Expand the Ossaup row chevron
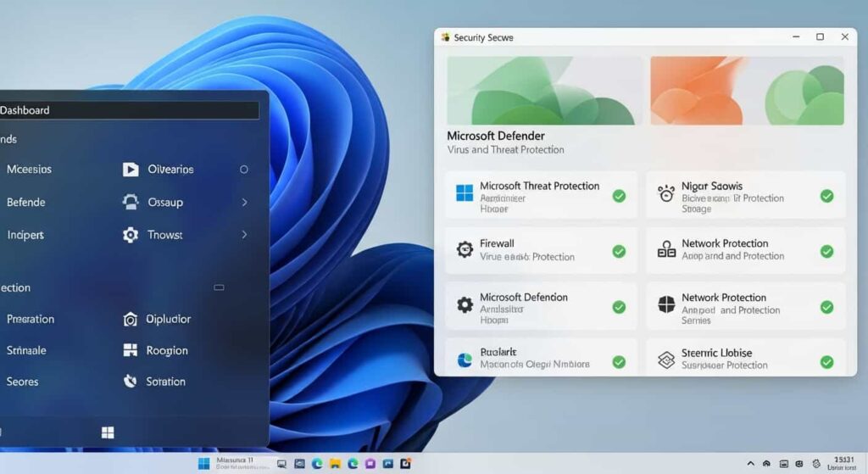 pos(244,202)
